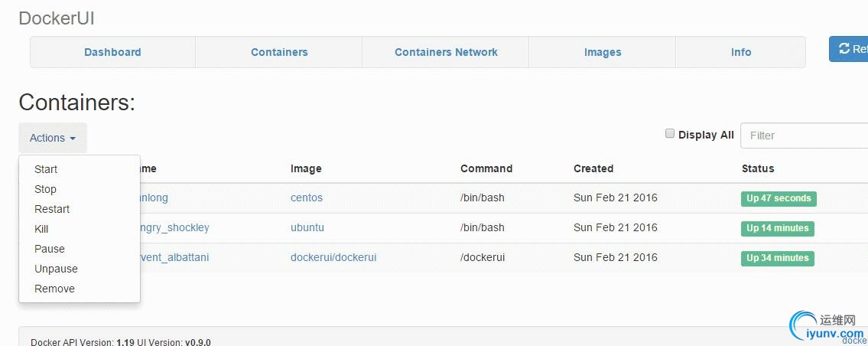This screenshot has height=346, width=868.
Task: Open the container name ending in anlong
Action: 154,197
